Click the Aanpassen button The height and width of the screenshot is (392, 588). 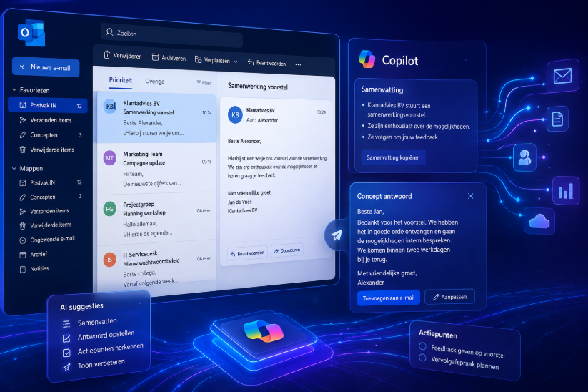click(449, 297)
